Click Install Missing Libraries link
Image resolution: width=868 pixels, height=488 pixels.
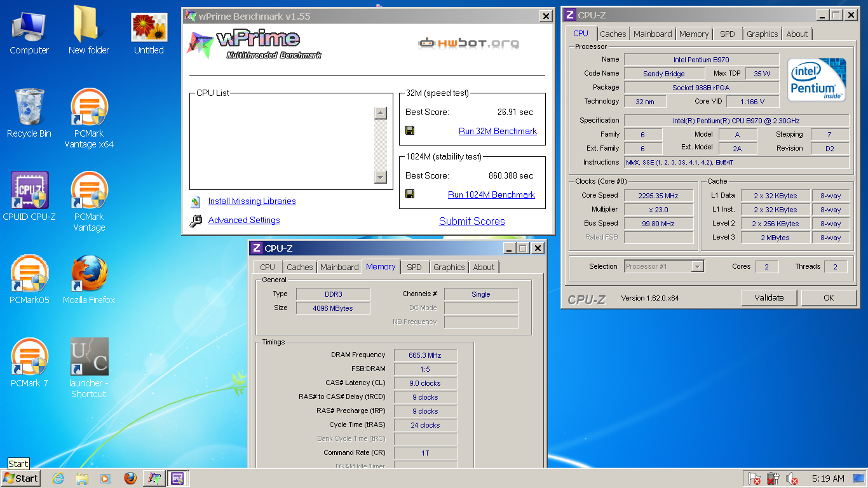(252, 201)
